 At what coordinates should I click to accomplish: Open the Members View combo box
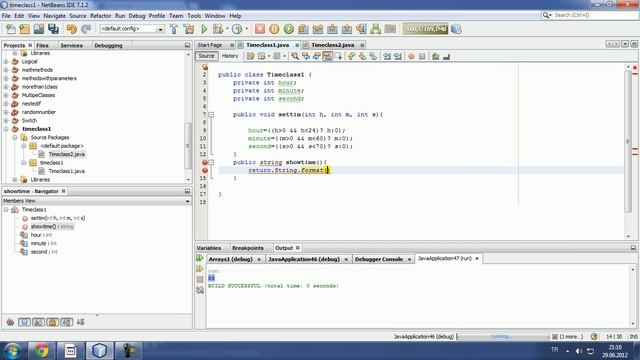(x=96, y=201)
